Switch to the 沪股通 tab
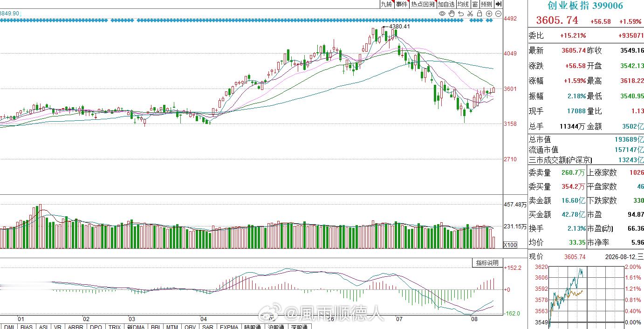Viewport: 644px width, 329px height. pyautogui.click(x=276, y=327)
